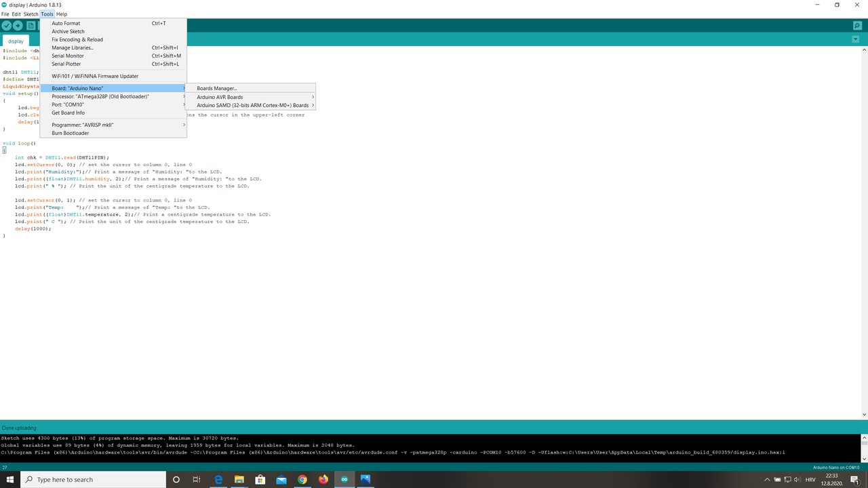This screenshot has width=868, height=488.
Task: Select the display sketch tab
Action: click(16, 41)
